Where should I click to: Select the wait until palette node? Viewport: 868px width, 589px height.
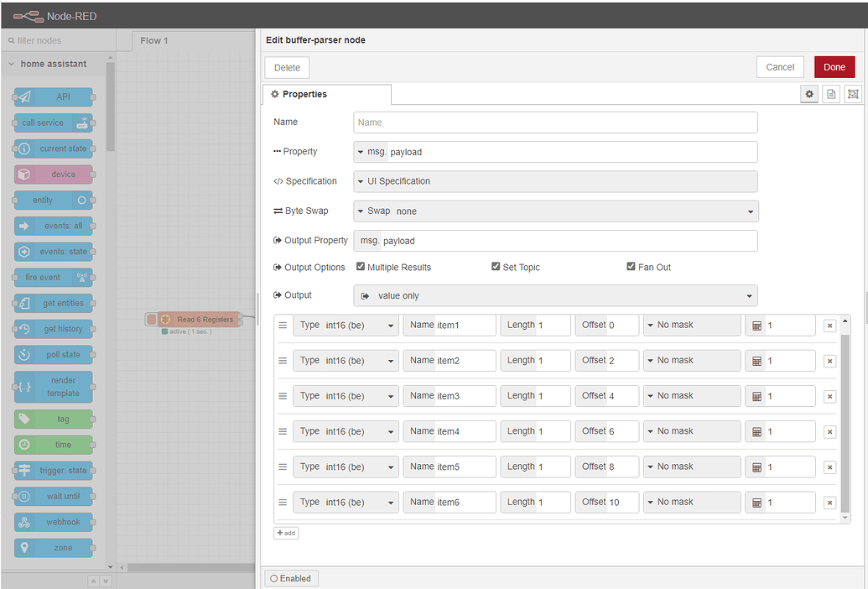coord(54,496)
